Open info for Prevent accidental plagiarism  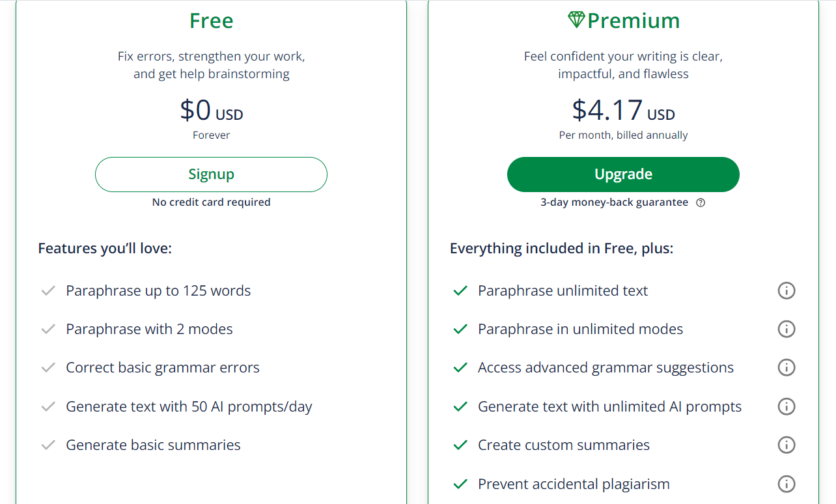(787, 484)
